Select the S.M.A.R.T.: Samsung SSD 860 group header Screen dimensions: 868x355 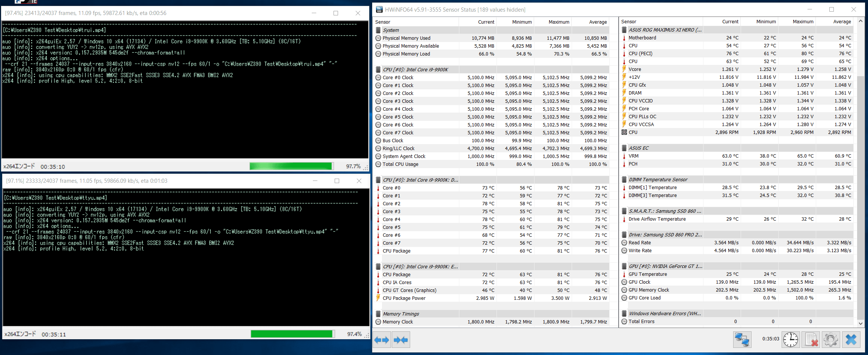737,211
